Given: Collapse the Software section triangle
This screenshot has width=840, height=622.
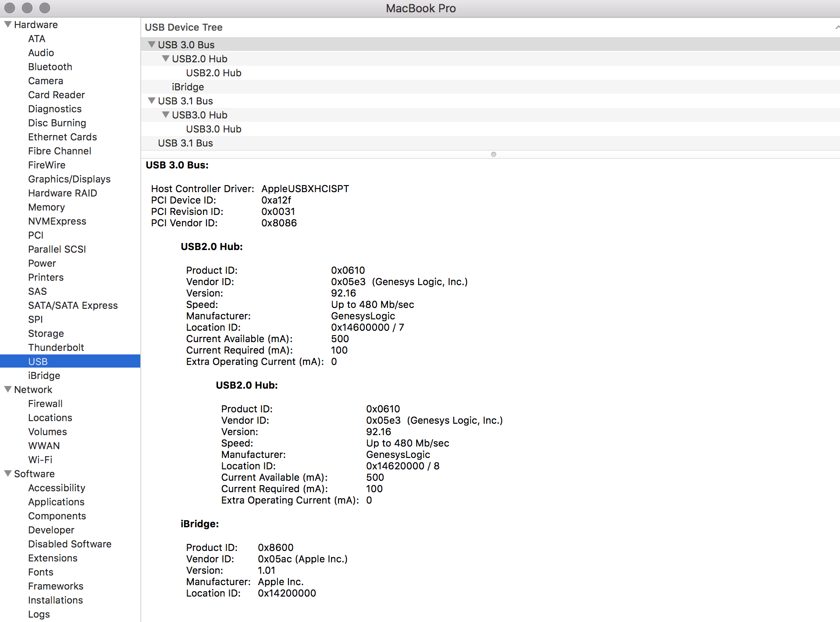Looking at the screenshot, I should click(x=8, y=474).
